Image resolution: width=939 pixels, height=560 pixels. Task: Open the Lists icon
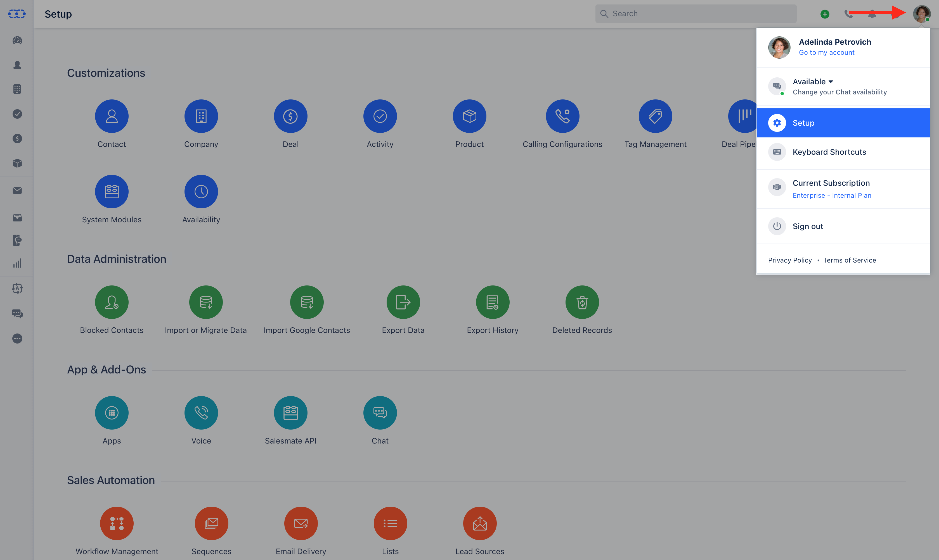(390, 523)
